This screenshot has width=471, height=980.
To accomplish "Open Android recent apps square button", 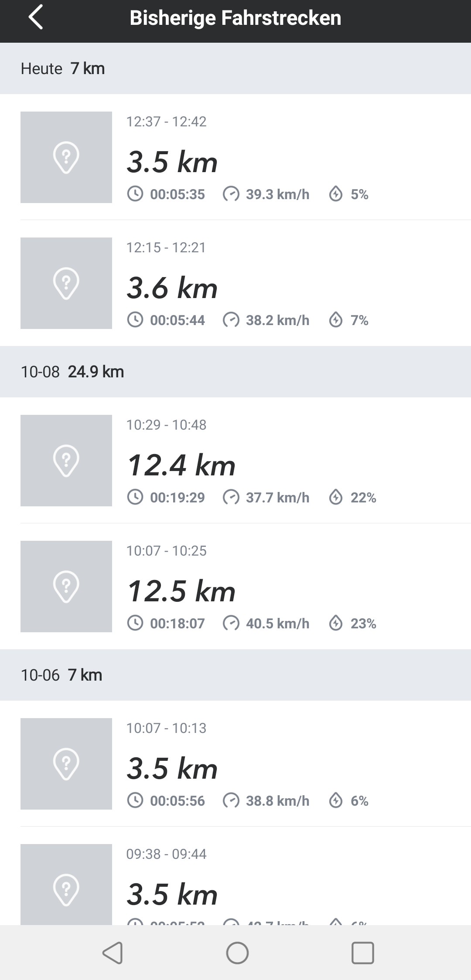I will click(362, 953).
